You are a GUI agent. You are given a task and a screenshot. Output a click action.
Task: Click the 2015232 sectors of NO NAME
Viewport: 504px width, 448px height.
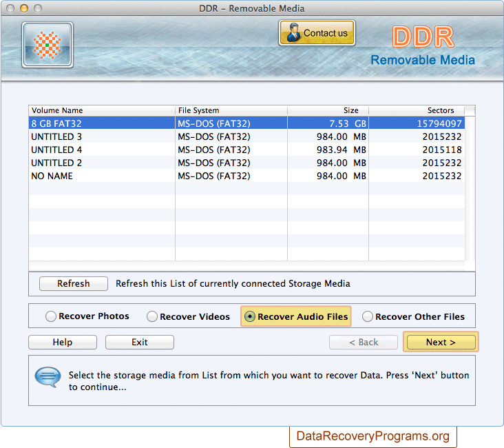click(417, 176)
